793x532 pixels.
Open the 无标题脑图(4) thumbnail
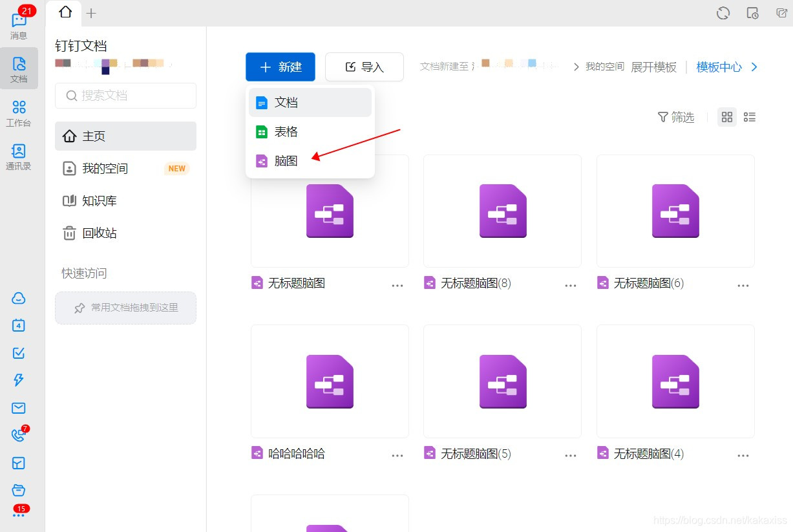(675, 381)
